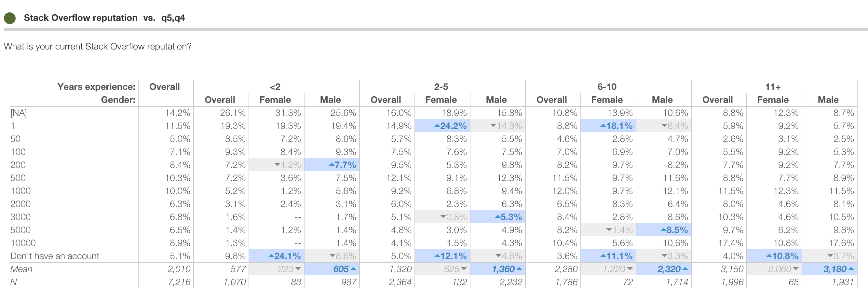Image resolution: width=868 pixels, height=304 pixels.
Task: Click the down arrow beside 14.3%
Action: click(x=493, y=126)
